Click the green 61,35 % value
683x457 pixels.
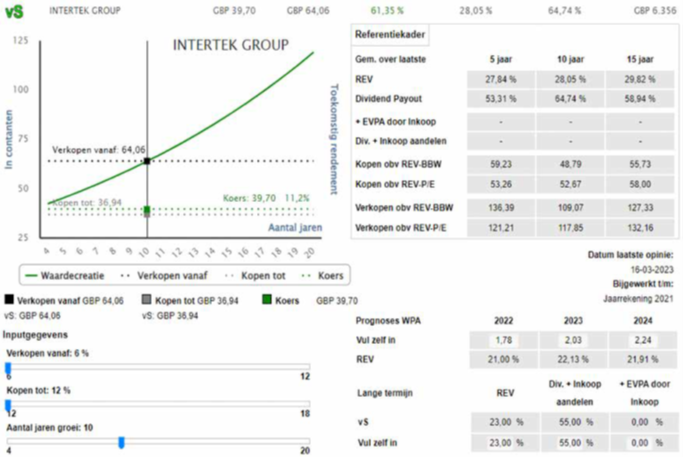coord(387,11)
